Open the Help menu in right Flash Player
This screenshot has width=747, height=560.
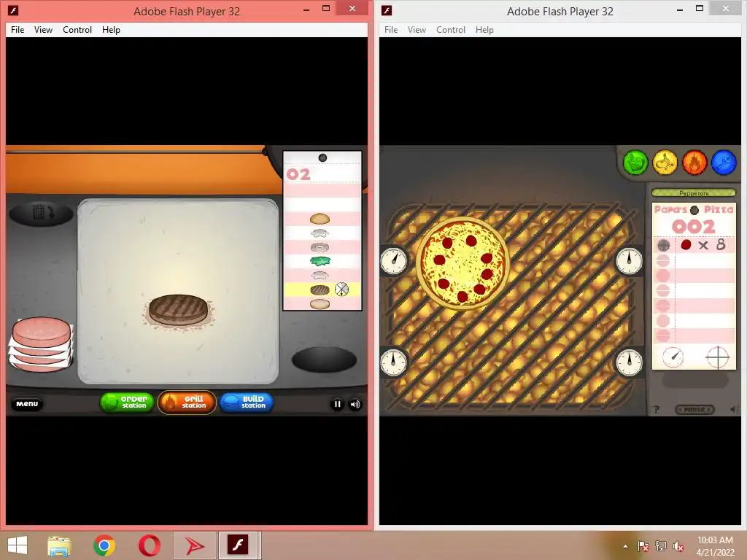click(x=484, y=29)
